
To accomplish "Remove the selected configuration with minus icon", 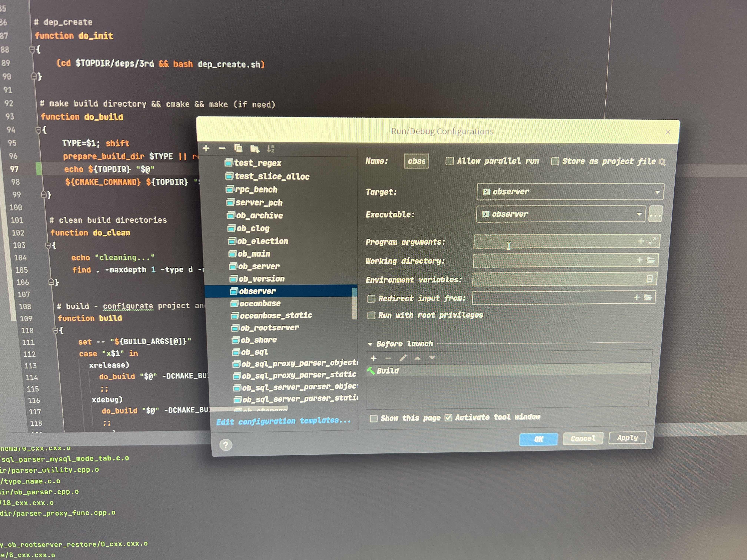I will [x=222, y=148].
